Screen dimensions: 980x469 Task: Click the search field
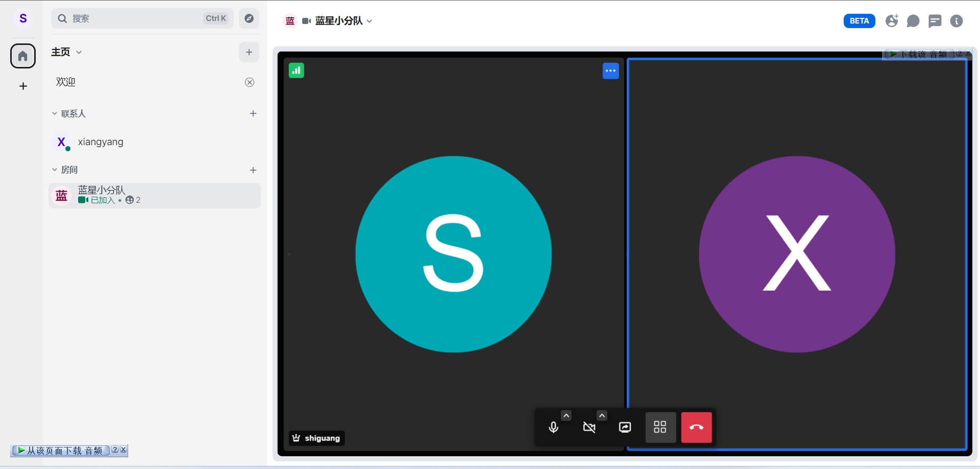[142, 18]
